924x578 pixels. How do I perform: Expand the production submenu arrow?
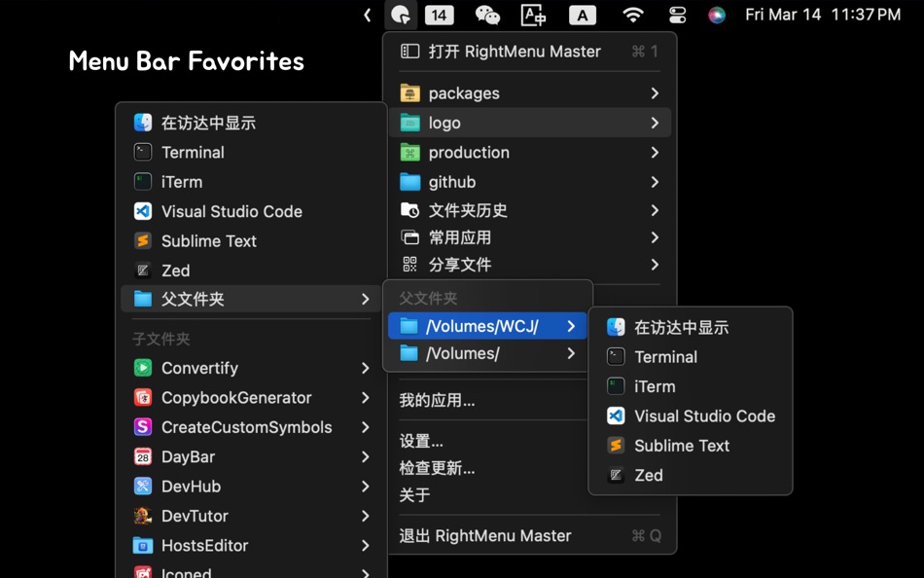pos(655,152)
